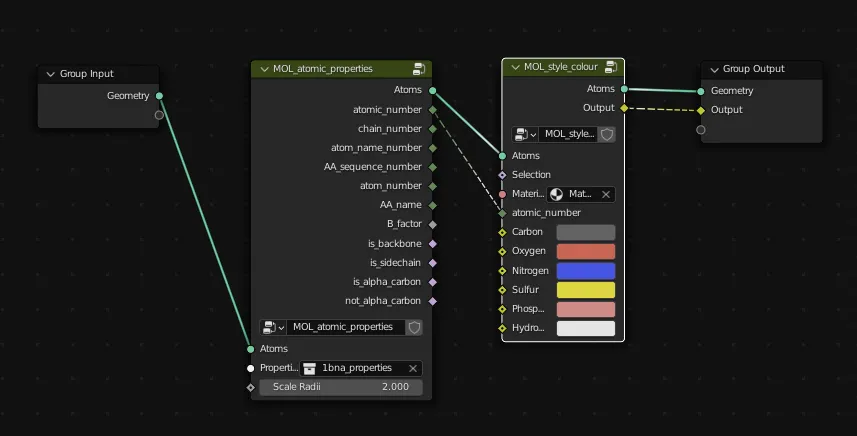Click Geometry output socket on Group Input
Screen dimensions: 857x436
[x=159, y=96]
